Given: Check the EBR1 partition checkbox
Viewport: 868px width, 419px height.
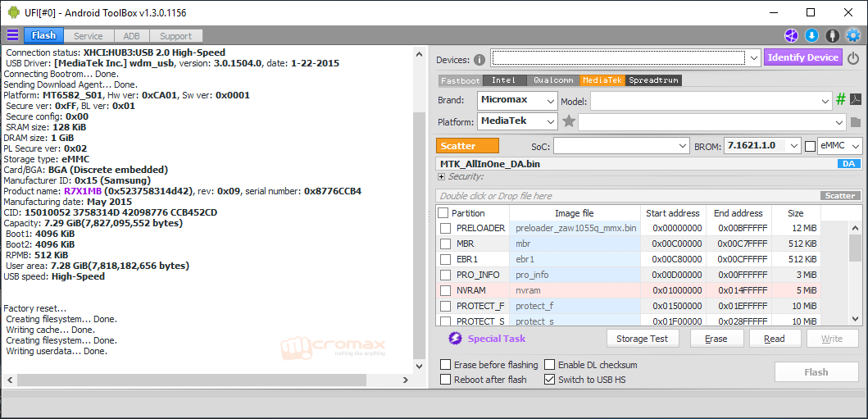Looking at the screenshot, I should click(446, 259).
